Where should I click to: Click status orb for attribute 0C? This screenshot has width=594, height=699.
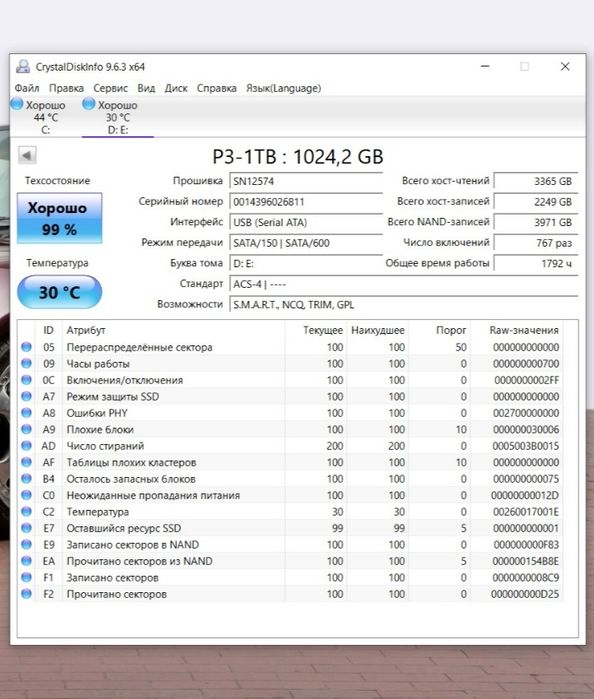click(26, 380)
